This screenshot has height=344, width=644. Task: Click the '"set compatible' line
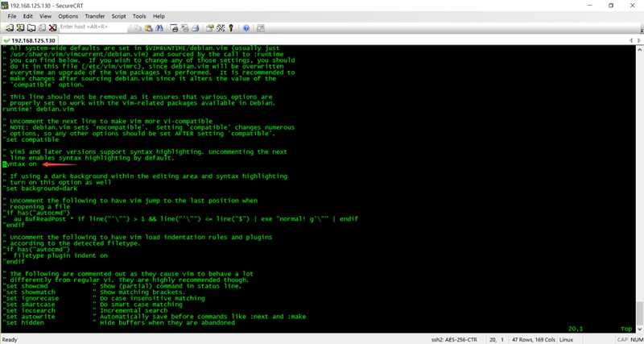tap(31, 139)
